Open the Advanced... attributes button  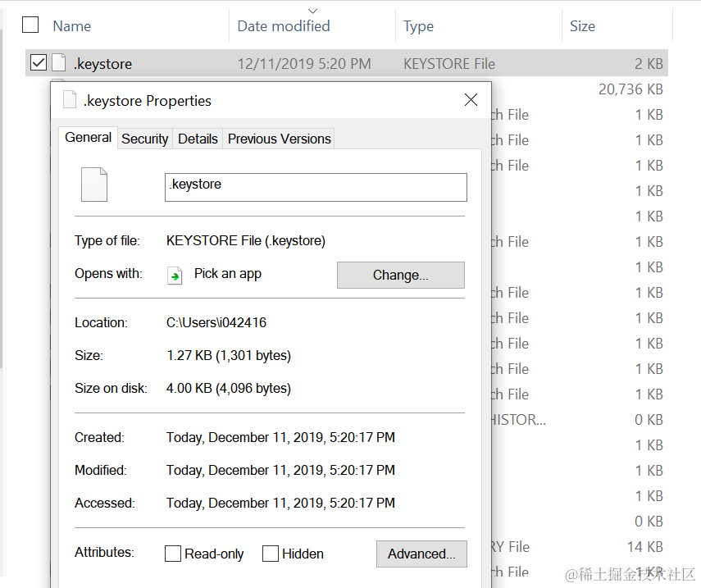(x=421, y=554)
